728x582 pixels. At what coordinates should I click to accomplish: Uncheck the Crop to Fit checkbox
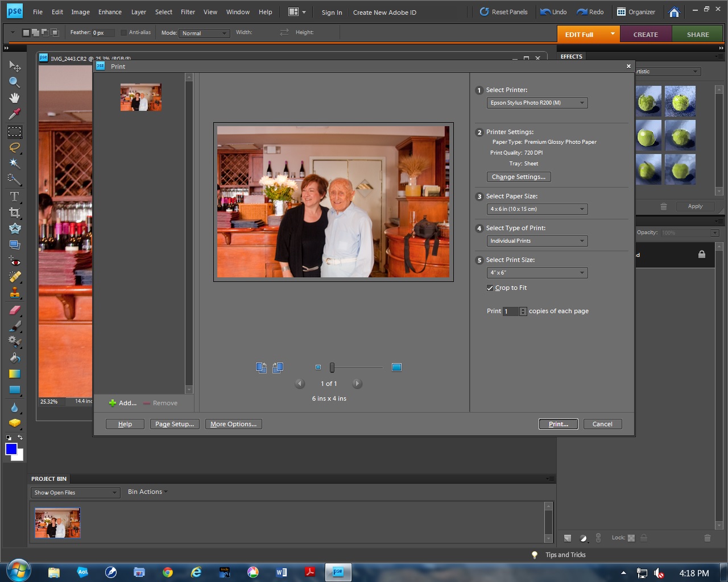(490, 288)
